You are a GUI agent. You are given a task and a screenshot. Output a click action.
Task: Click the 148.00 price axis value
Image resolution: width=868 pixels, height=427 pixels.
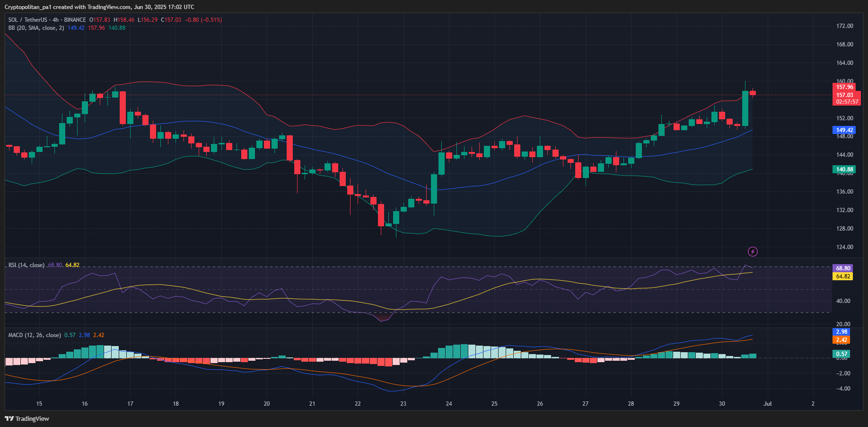click(x=845, y=136)
